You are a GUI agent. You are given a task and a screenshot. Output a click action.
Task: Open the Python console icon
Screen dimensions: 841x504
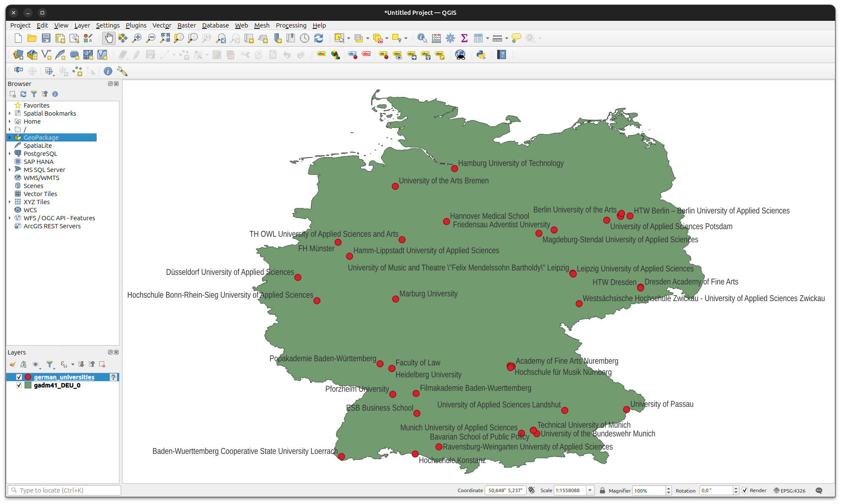481,55
